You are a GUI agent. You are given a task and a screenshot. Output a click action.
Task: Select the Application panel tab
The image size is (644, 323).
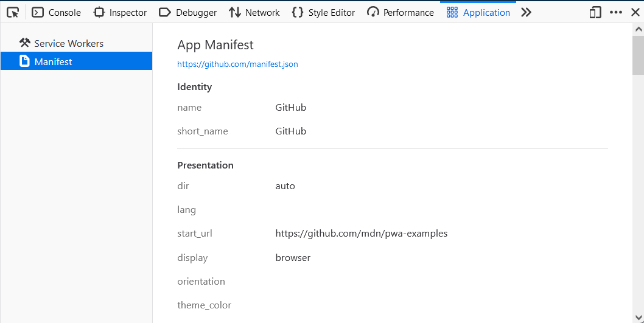[x=478, y=12]
